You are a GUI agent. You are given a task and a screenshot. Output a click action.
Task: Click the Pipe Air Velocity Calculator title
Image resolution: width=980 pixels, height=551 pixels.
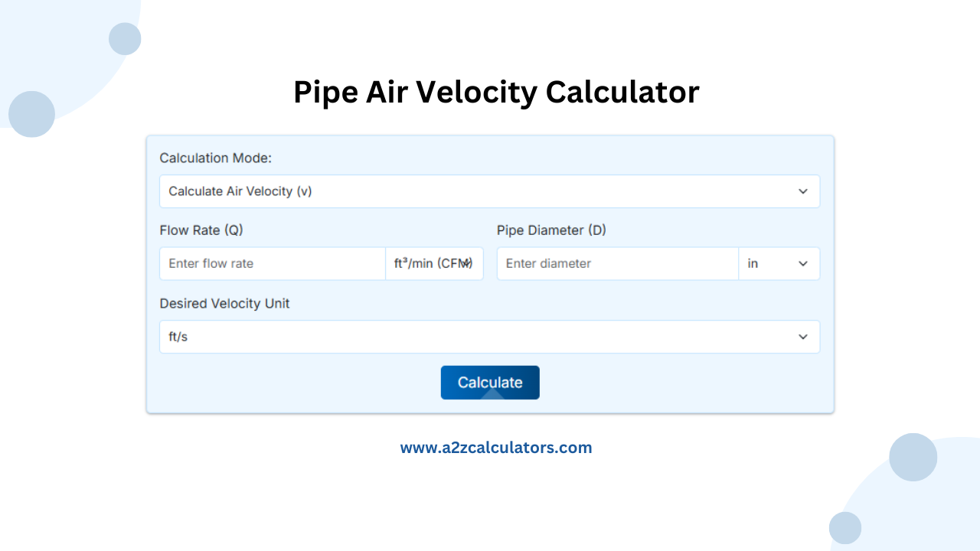[496, 92]
